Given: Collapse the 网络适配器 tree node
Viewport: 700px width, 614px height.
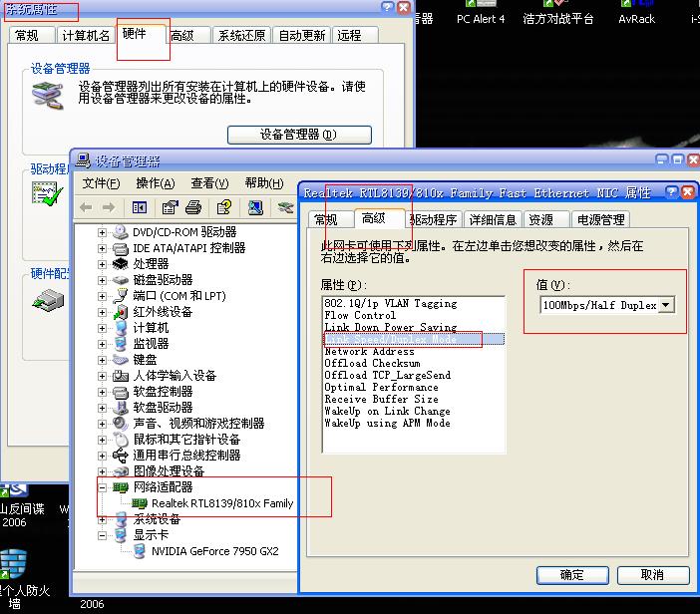Looking at the screenshot, I should pos(102,487).
